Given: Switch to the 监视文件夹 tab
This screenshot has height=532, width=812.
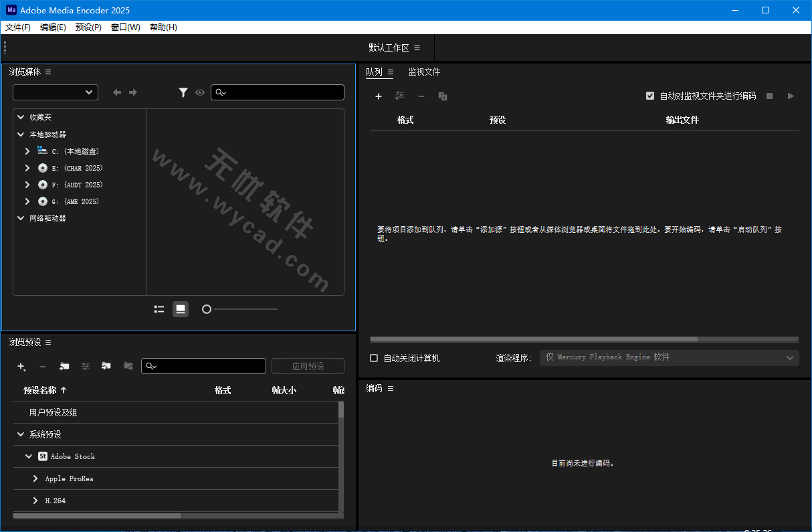Looking at the screenshot, I should pos(424,72).
